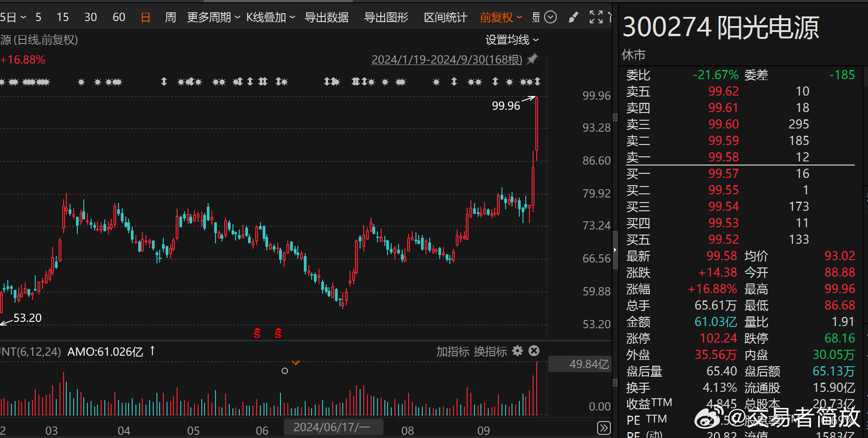Click the rightmost event marker above chart

(537, 81)
